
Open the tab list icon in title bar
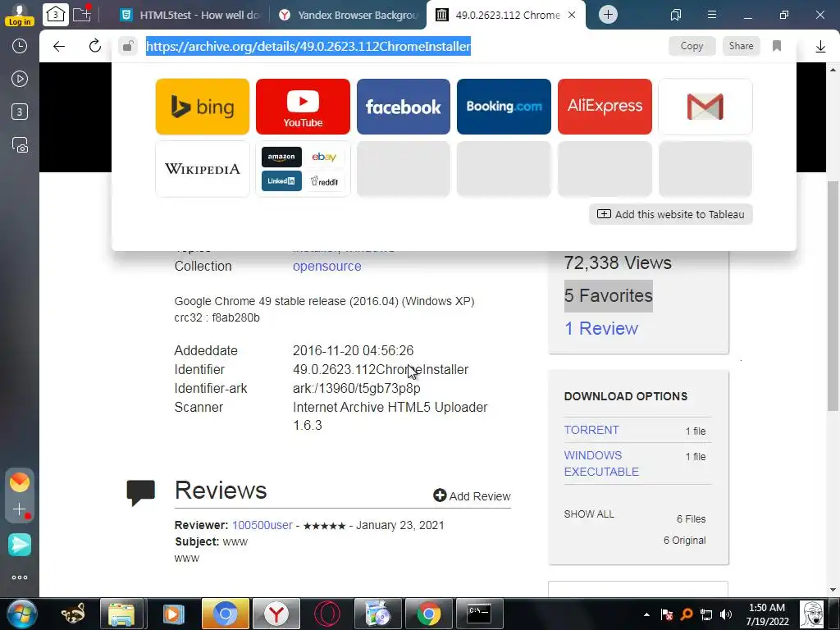tap(676, 15)
